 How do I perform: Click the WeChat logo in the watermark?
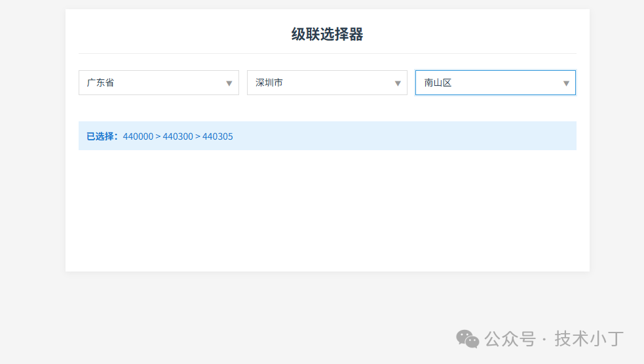pos(468,338)
